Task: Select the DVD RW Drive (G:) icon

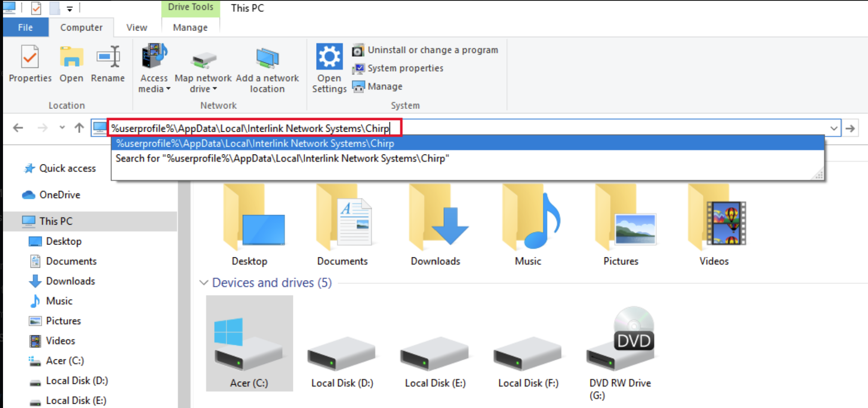Action: click(x=621, y=339)
